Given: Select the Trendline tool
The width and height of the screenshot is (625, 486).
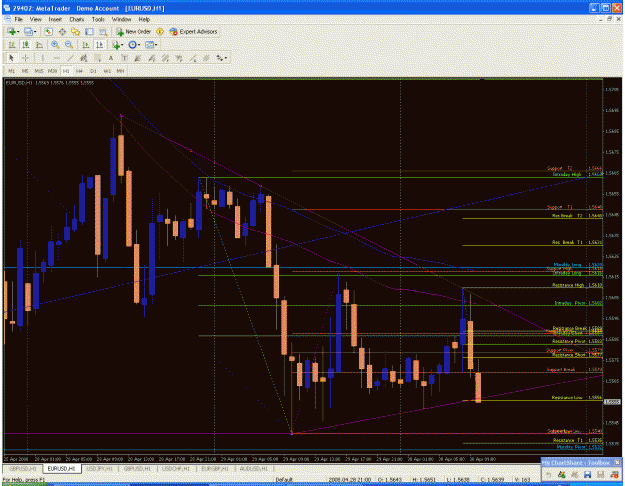Looking at the screenshot, I should [x=70, y=58].
